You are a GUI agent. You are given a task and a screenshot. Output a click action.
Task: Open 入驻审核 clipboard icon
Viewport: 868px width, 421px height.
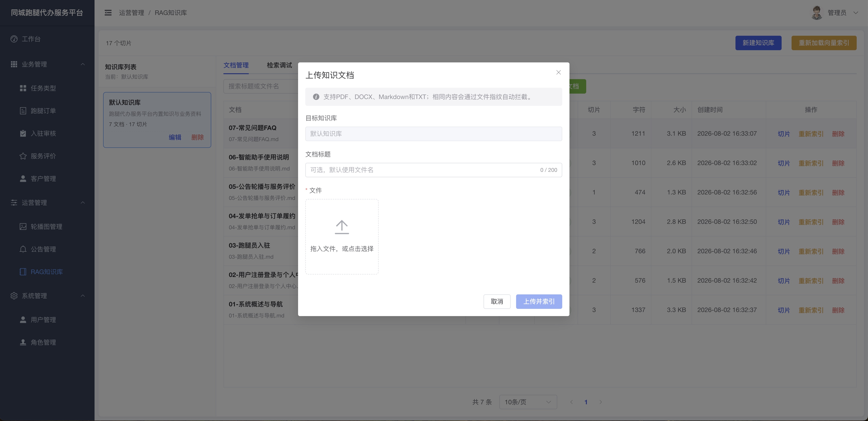pos(23,133)
